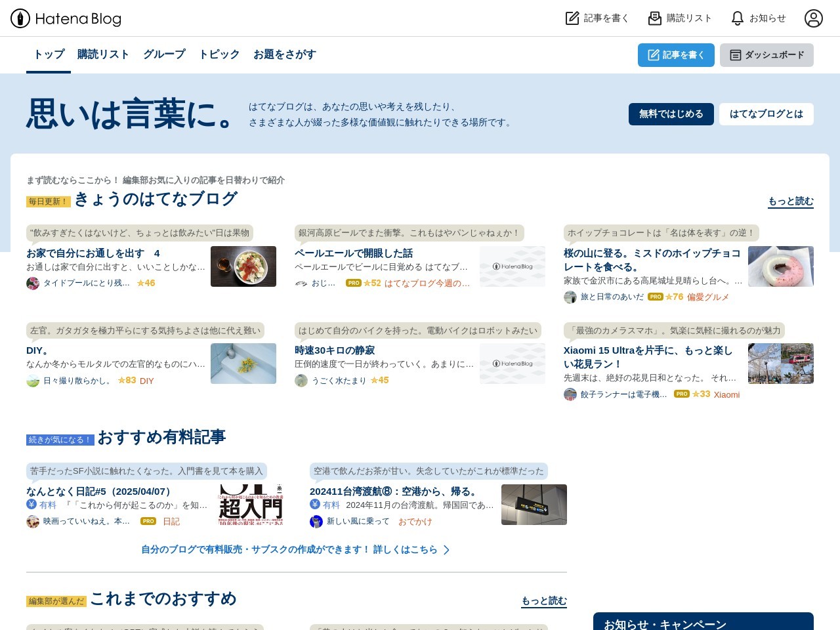
Task: Click yen 有料 icon on 台湾渡航 entry
Action: [x=315, y=505]
